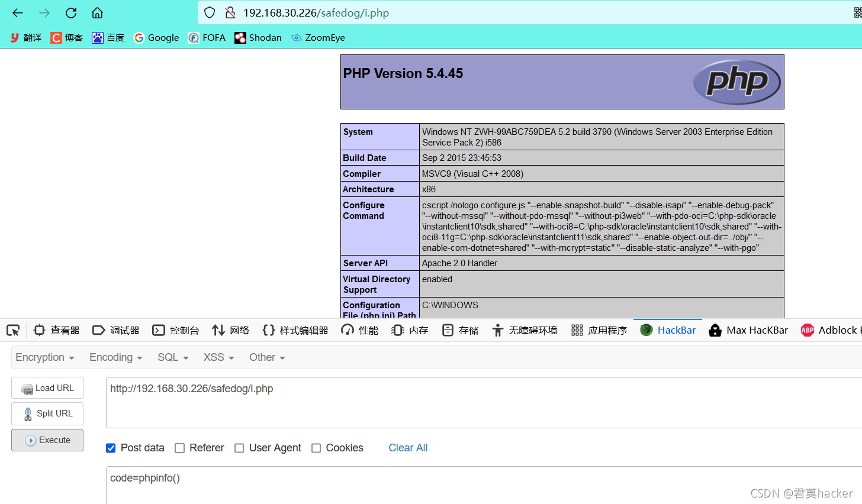
Task: Open the ZoomEye bookmark
Action: point(318,38)
